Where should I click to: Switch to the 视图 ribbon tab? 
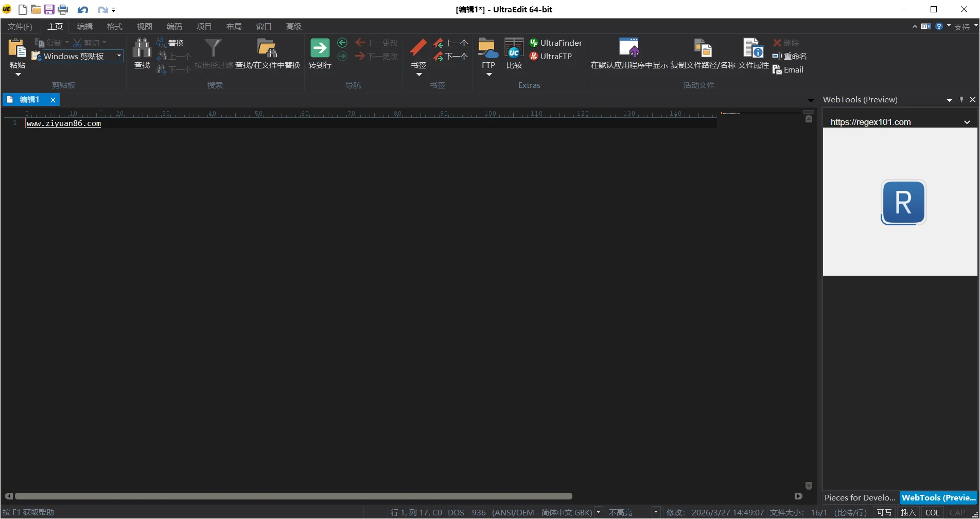[144, 26]
